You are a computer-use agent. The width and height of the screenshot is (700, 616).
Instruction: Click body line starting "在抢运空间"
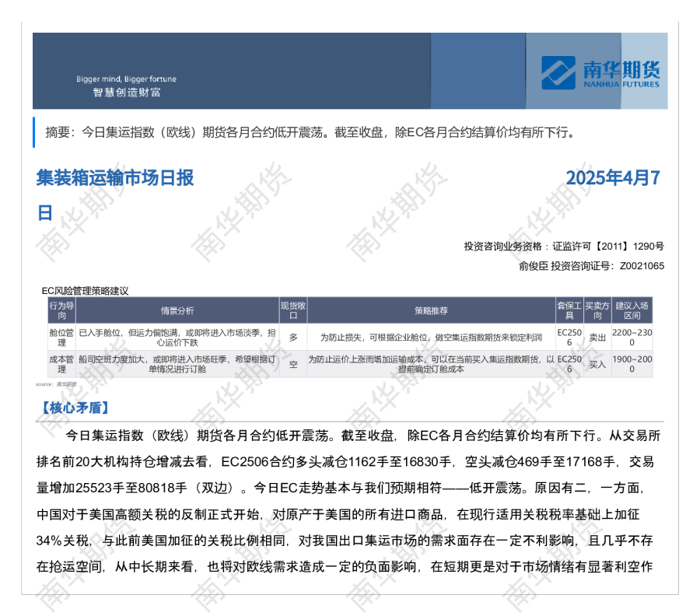tap(345, 567)
